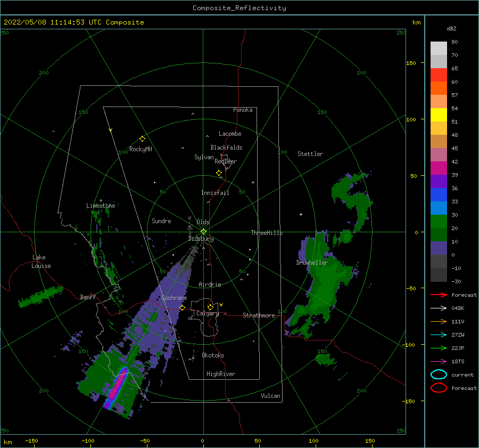Pick the light blue 30-33 dBZ swatch
Screen dimensions: 479x448
(439, 208)
